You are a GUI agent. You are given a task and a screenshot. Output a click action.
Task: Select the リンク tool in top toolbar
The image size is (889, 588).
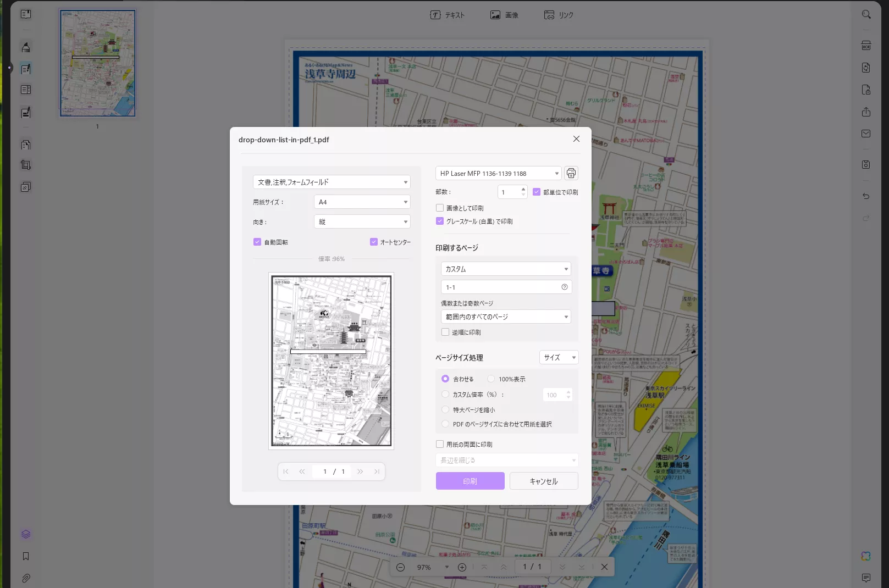coord(559,15)
